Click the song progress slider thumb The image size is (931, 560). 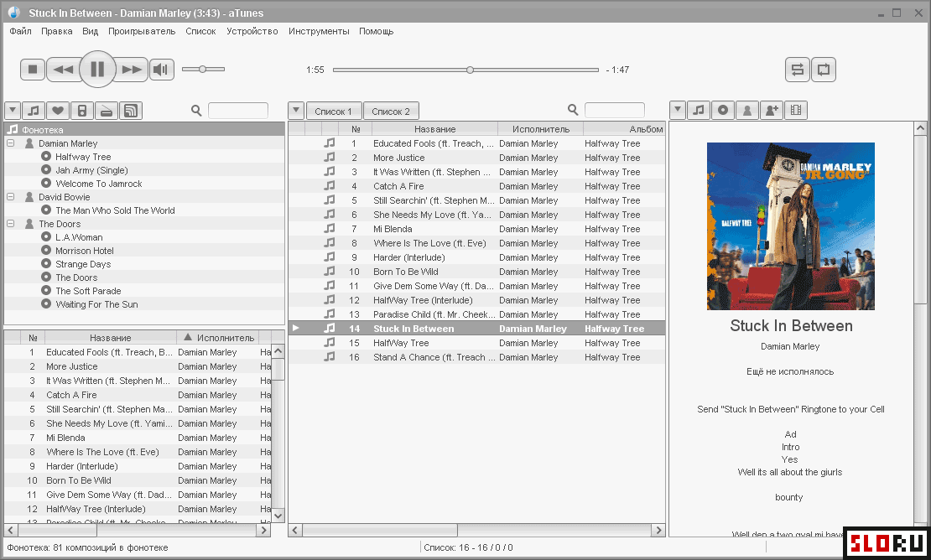pos(470,70)
